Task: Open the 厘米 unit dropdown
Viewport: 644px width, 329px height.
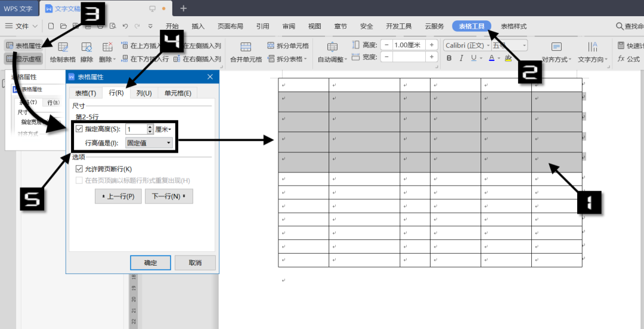Action: [163, 129]
